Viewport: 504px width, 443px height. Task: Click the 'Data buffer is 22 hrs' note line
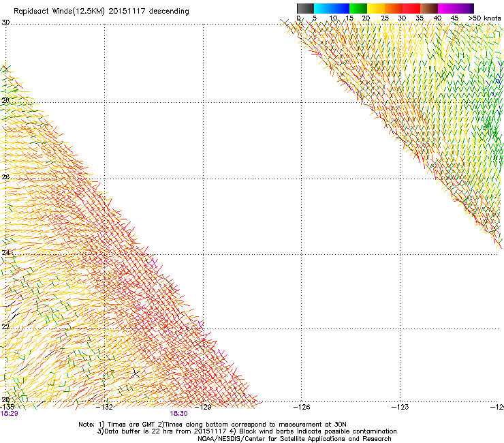click(x=247, y=431)
